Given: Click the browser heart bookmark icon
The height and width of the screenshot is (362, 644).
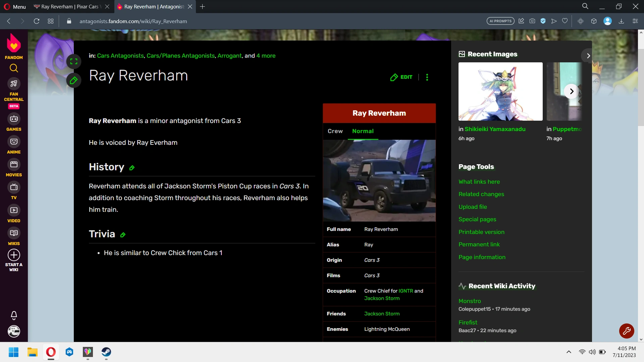Looking at the screenshot, I should [565, 21].
